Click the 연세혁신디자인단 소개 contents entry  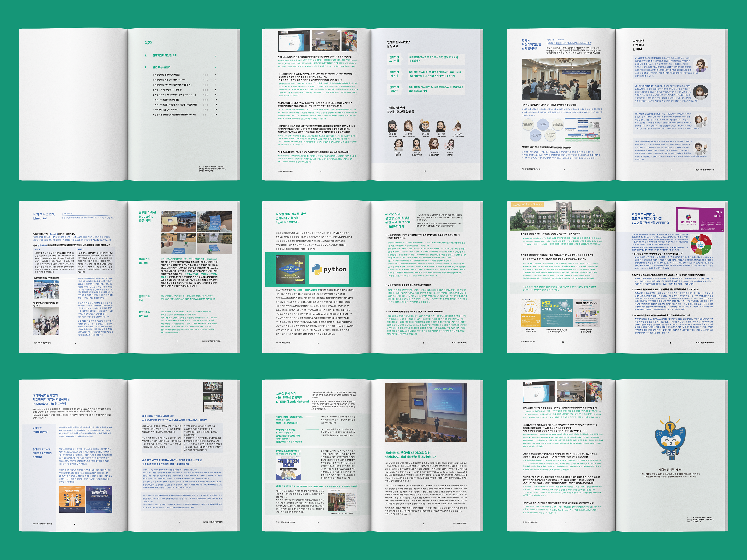pyautogui.click(x=165, y=55)
